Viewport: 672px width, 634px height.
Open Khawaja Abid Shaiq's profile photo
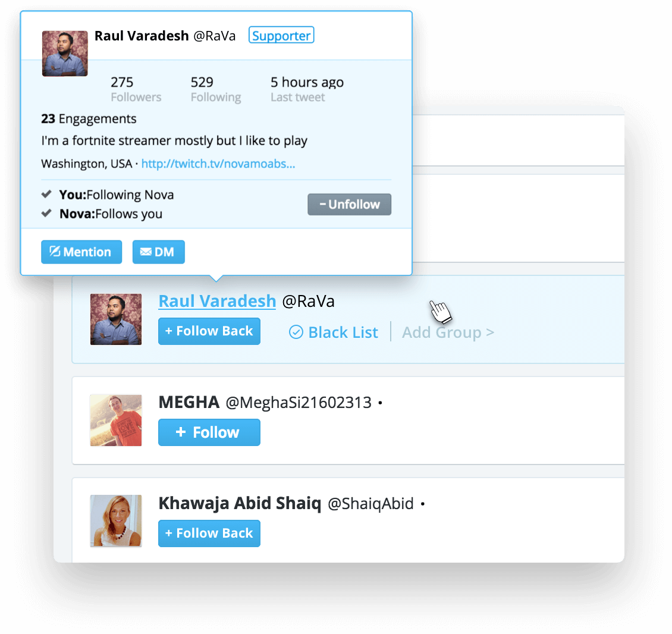pyautogui.click(x=116, y=521)
